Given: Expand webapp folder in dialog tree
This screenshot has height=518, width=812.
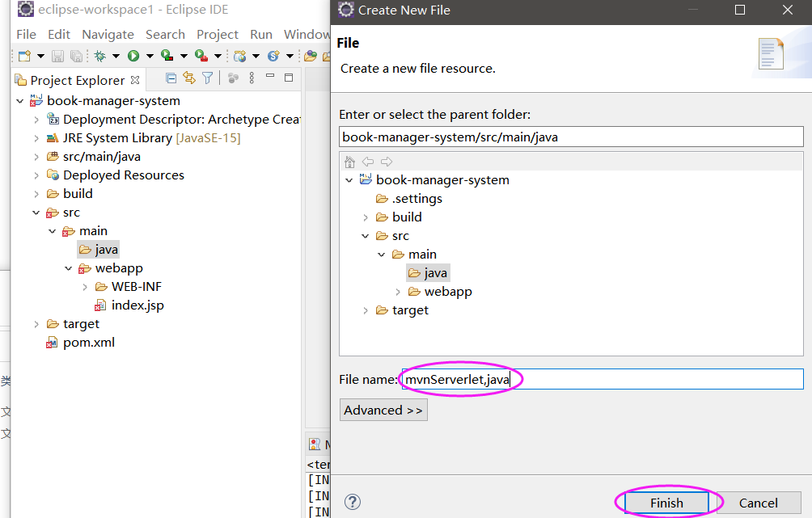Looking at the screenshot, I should tap(398, 292).
